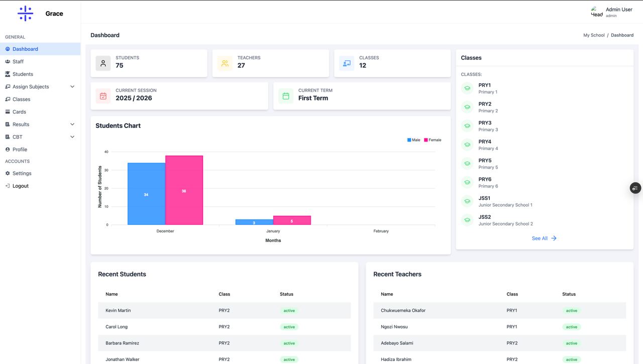Click the active status badge for Ngozi Nwosu

(572, 327)
